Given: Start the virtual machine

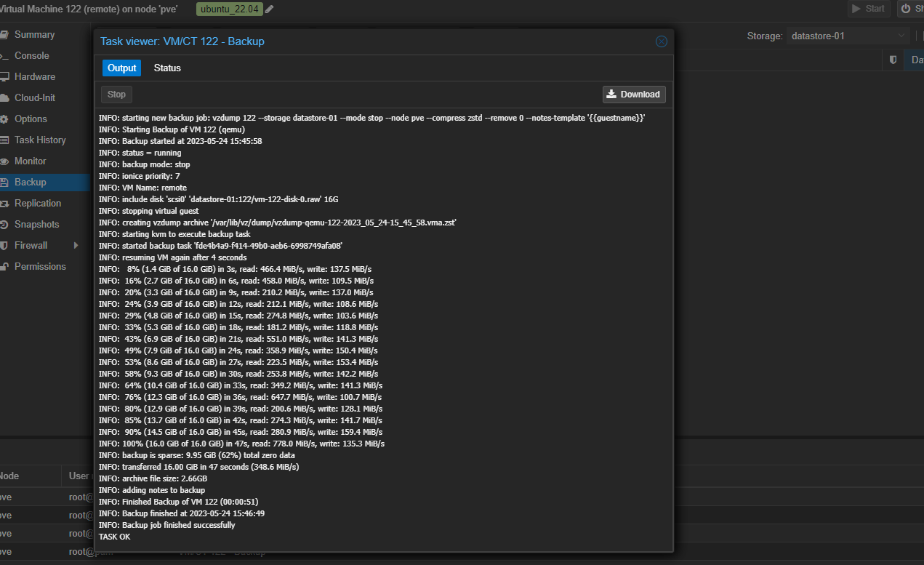Looking at the screenshot, I should click(869, 9).
